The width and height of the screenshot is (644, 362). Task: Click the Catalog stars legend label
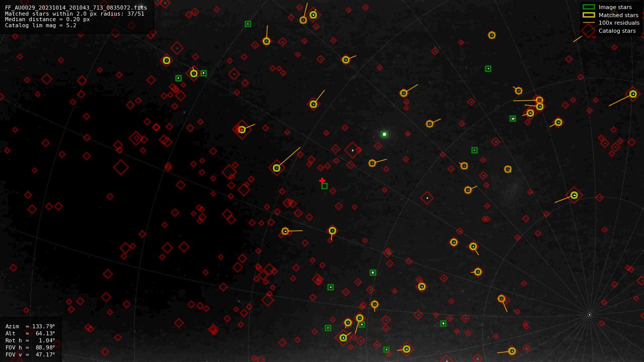pos(617,31)
